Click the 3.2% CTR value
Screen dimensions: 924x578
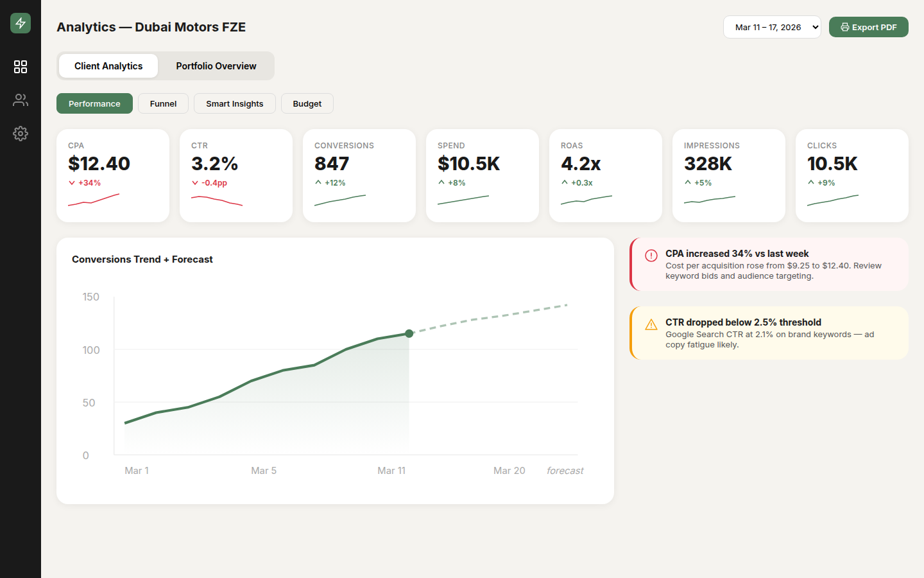(215, 164)
